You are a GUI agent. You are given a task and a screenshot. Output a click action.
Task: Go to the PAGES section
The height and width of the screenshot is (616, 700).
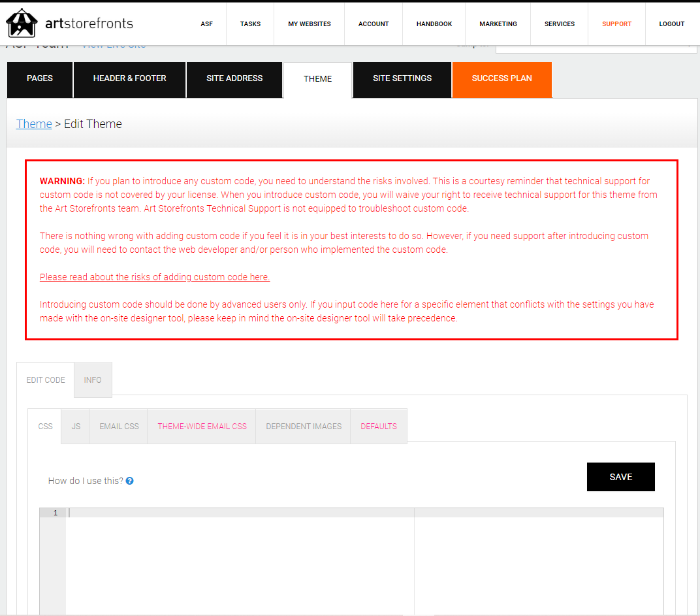pos(39,78)
